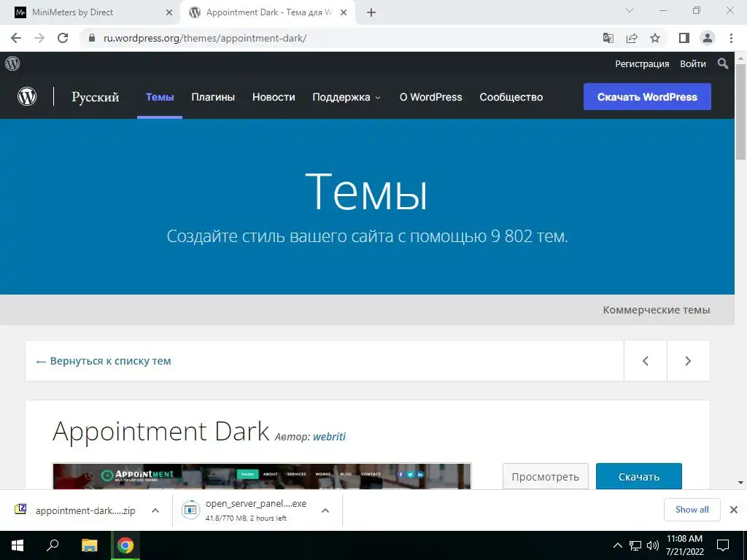Screen dimensions: 747x560
Task: Open the taskbar clock and date
Action: [x=684, y=545]
